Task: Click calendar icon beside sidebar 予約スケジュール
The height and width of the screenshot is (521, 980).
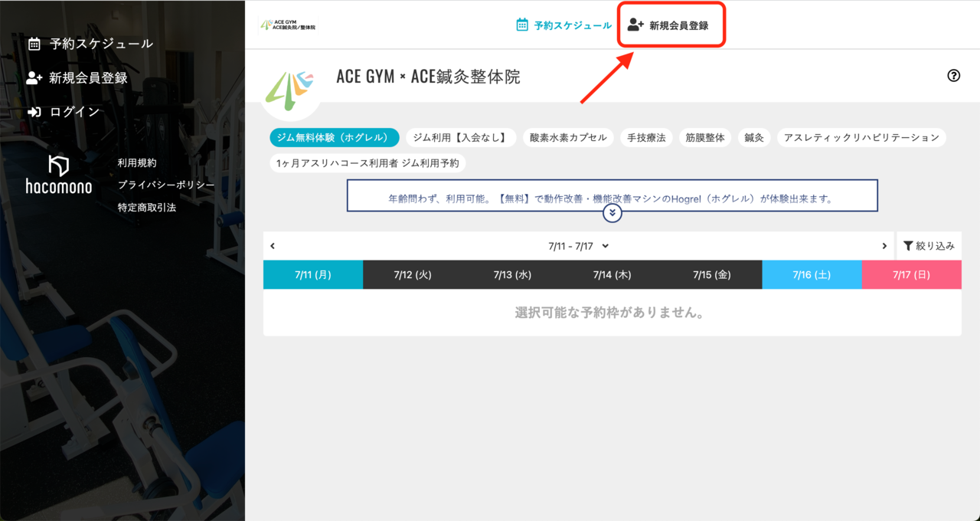Action: 34,44
